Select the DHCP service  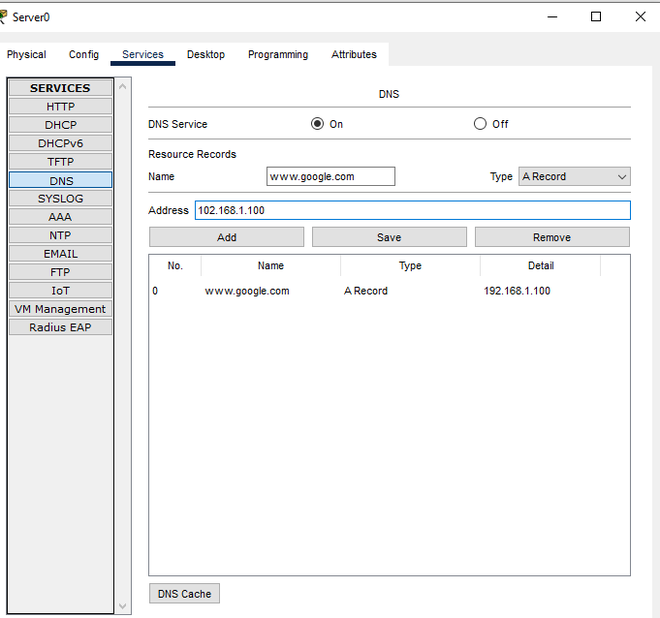[x=60, y=125]
